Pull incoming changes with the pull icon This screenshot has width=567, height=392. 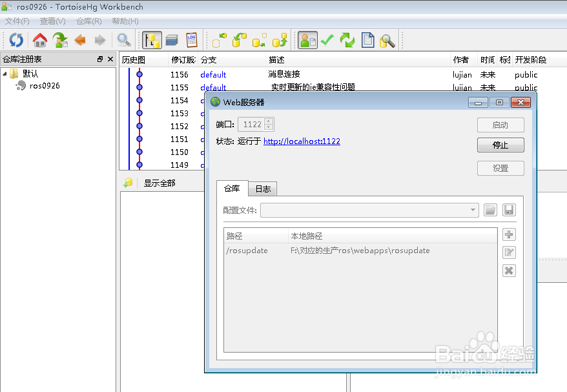point(240,40)
